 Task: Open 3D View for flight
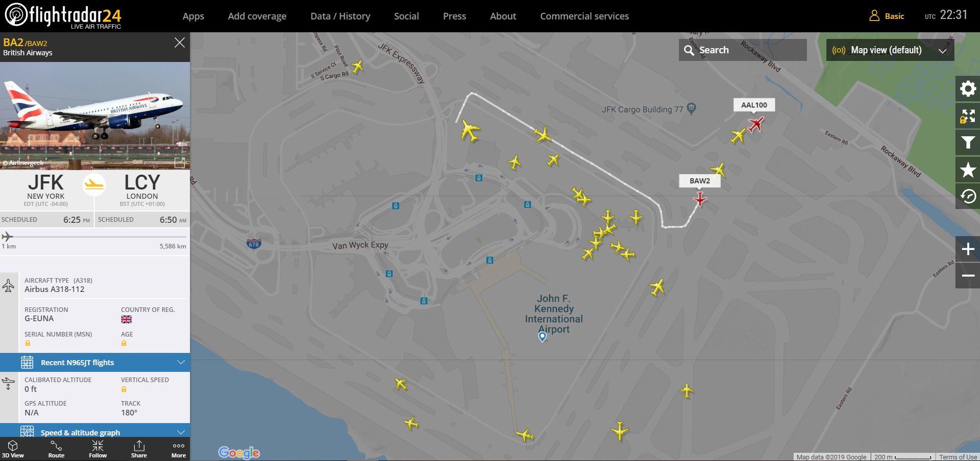[13, 449]
